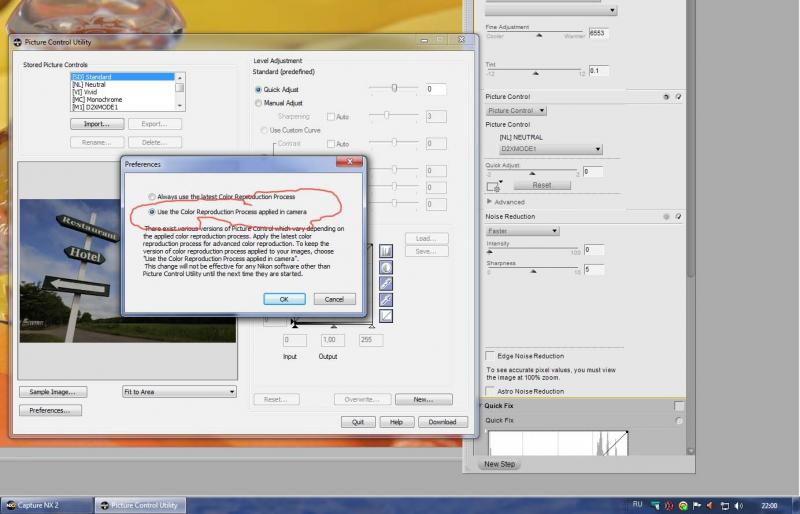
Task: Enable Astro Noise Reduction checkbox
Action: pos(490,391)
